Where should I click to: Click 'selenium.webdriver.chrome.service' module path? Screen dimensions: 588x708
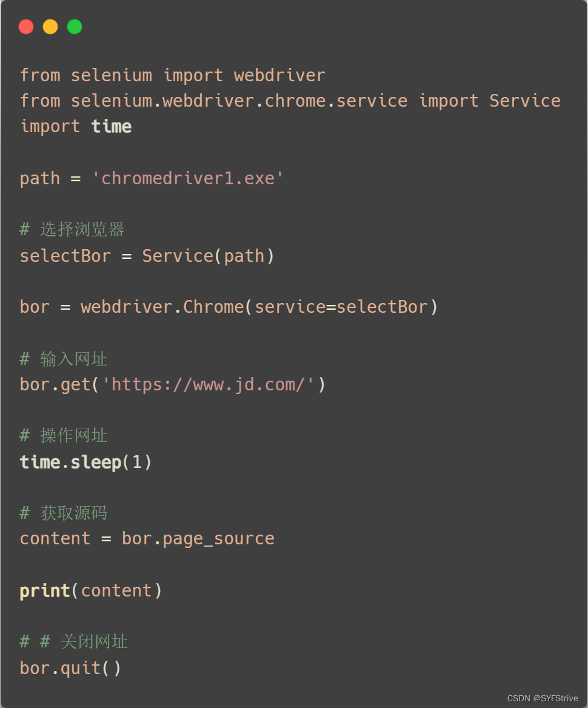[239, 101]
